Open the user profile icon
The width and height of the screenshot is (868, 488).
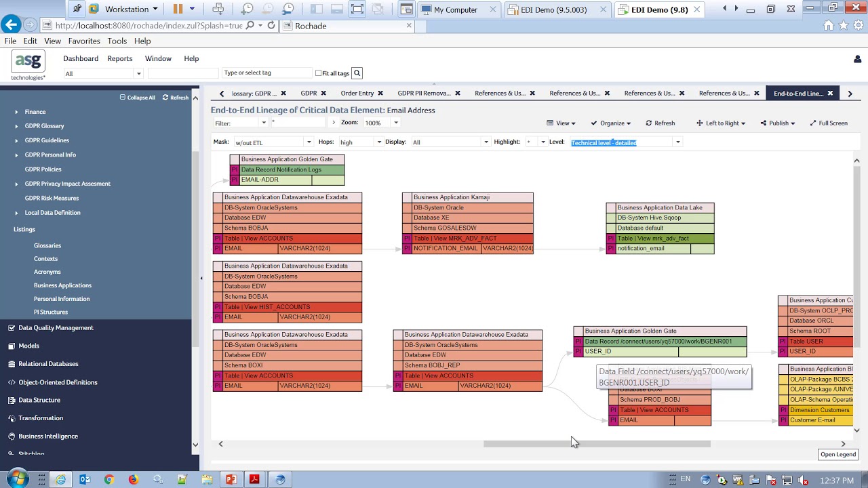[x=857, y=59]
